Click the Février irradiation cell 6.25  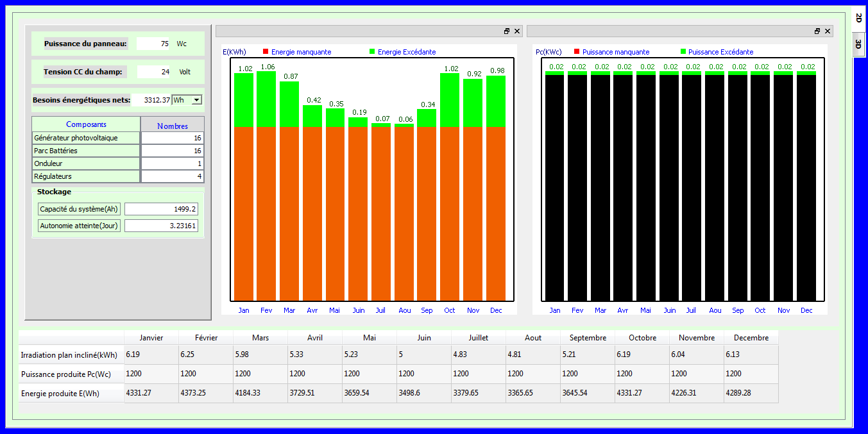coord(206,355)
